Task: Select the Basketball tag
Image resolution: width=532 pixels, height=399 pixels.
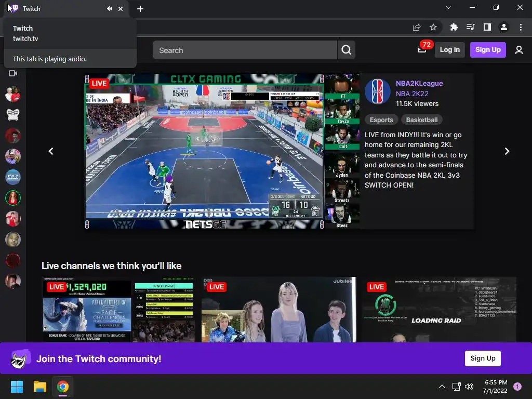Action: click(422, 120)
